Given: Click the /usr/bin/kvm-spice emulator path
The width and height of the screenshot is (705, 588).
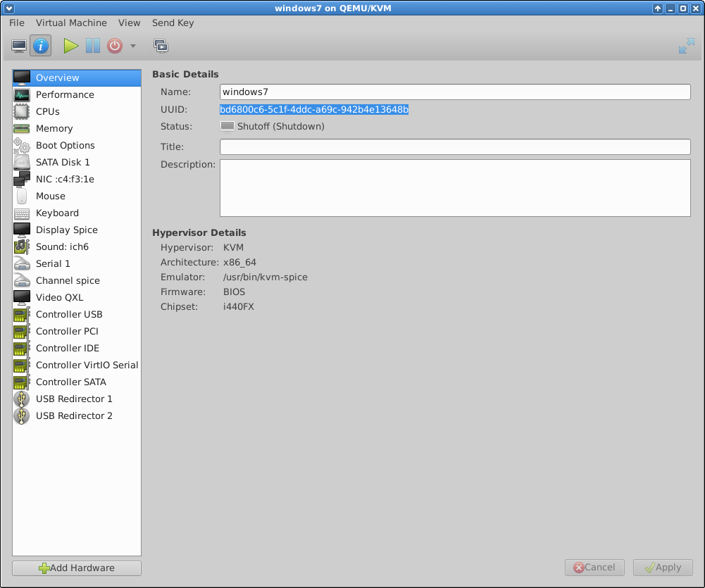Looking at the screenshot, I should 266,277.
